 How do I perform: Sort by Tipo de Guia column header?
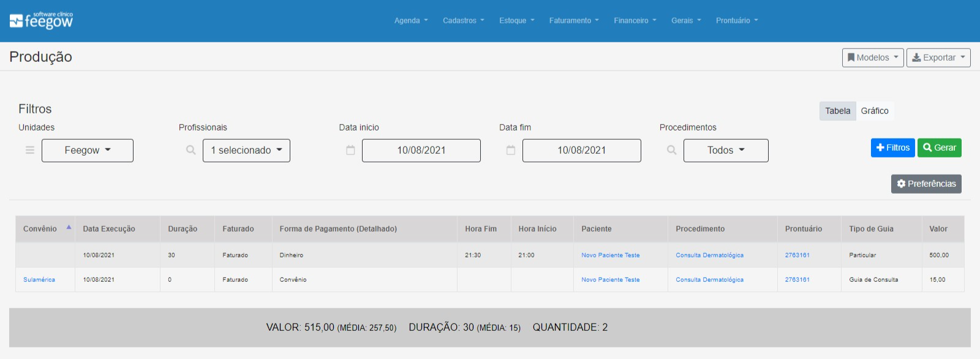click(881, 229)
